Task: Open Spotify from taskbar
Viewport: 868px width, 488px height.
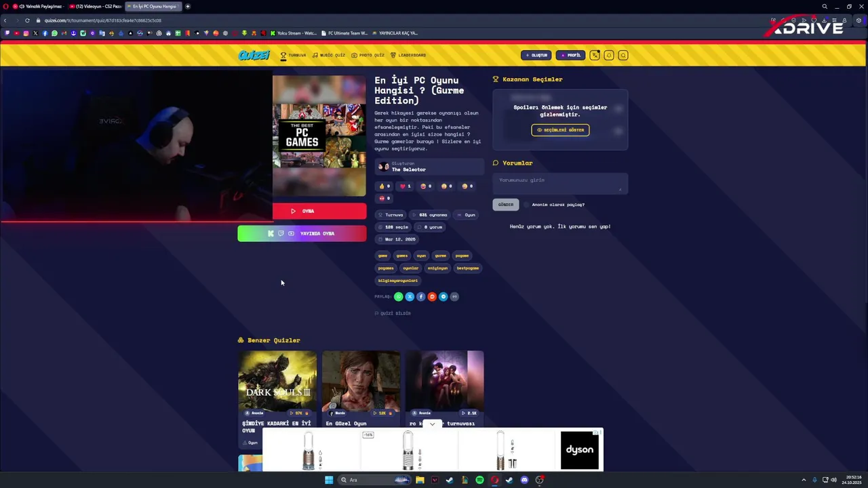Action: point(479,480)
